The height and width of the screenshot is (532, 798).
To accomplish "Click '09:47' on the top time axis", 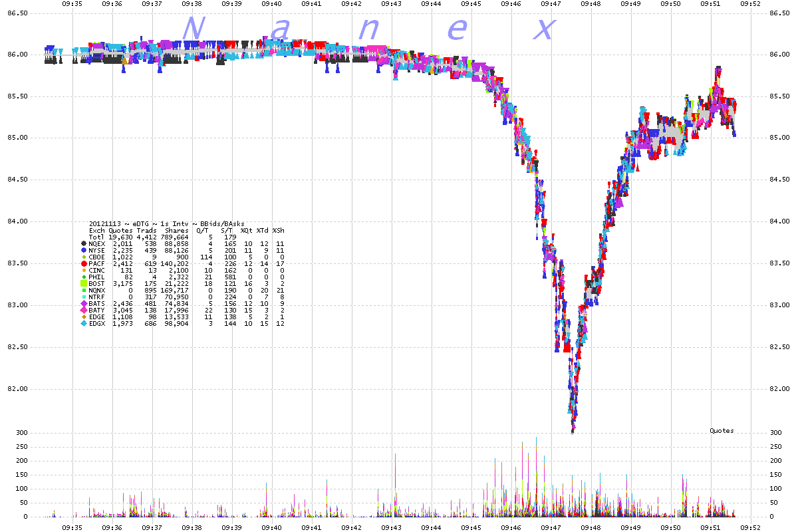I will 551,3.
